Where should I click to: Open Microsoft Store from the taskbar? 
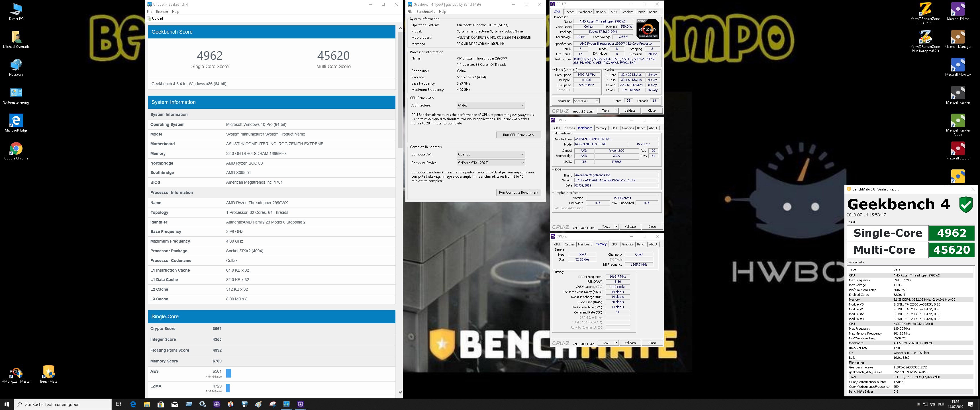click(x=161, y=404)
